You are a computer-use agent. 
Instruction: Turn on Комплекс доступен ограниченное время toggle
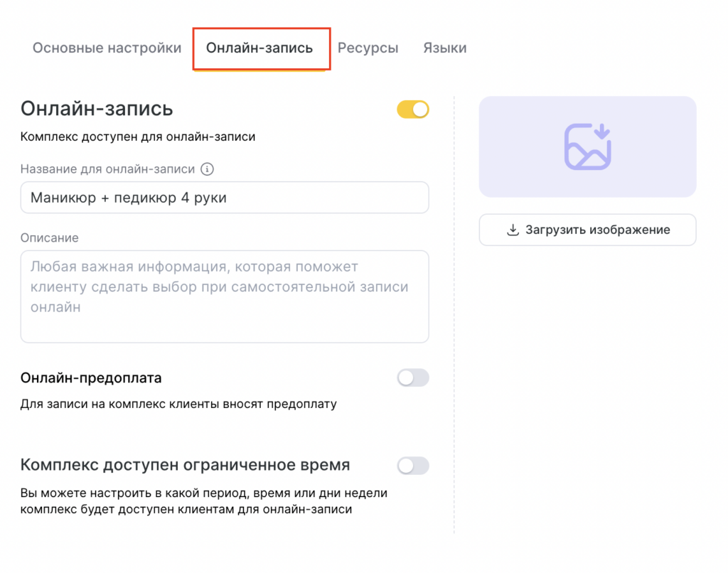point(413,466)
